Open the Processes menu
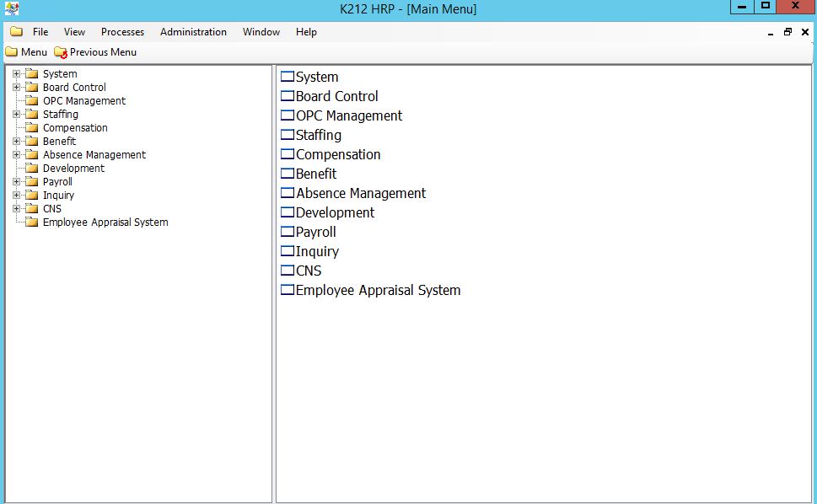The height and width of the screenshot is (504, 817). (x=122, y=32)
